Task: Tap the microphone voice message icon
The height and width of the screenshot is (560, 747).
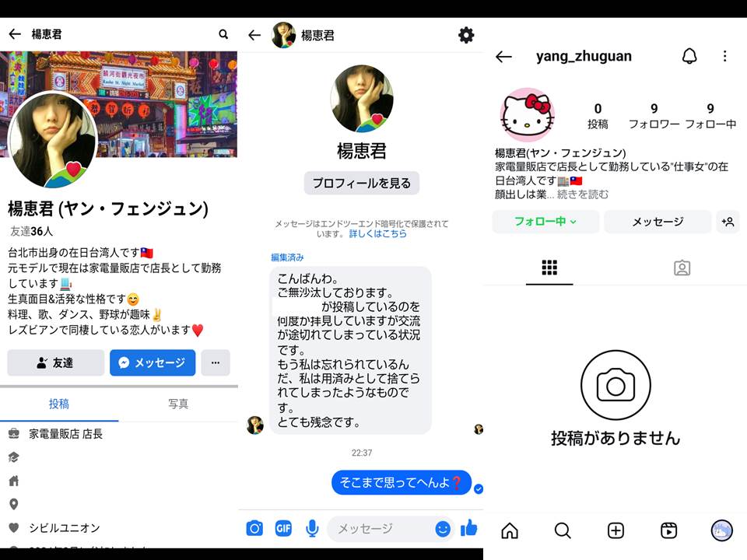Action: pyautogui.click(x=312, y=528)
